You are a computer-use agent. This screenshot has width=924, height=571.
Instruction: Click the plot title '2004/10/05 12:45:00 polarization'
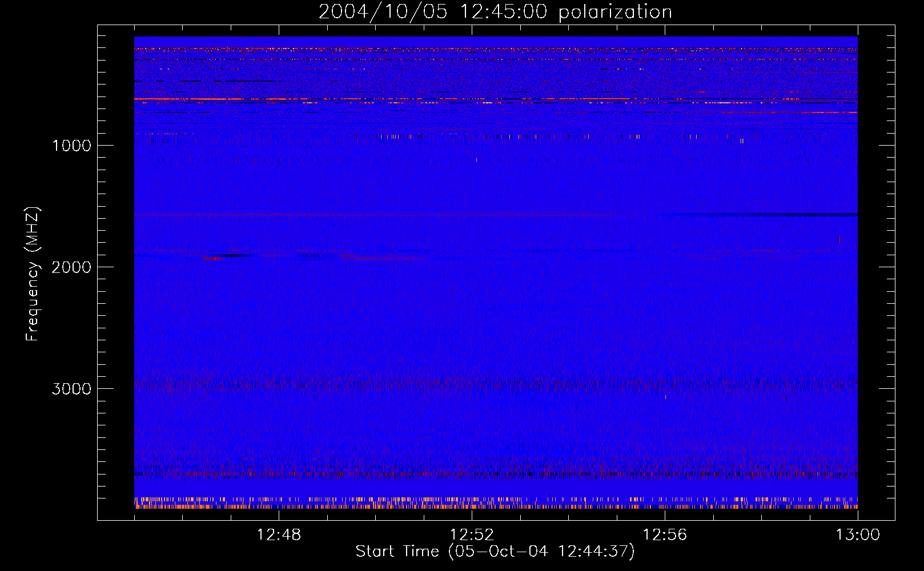click(495, 12)
